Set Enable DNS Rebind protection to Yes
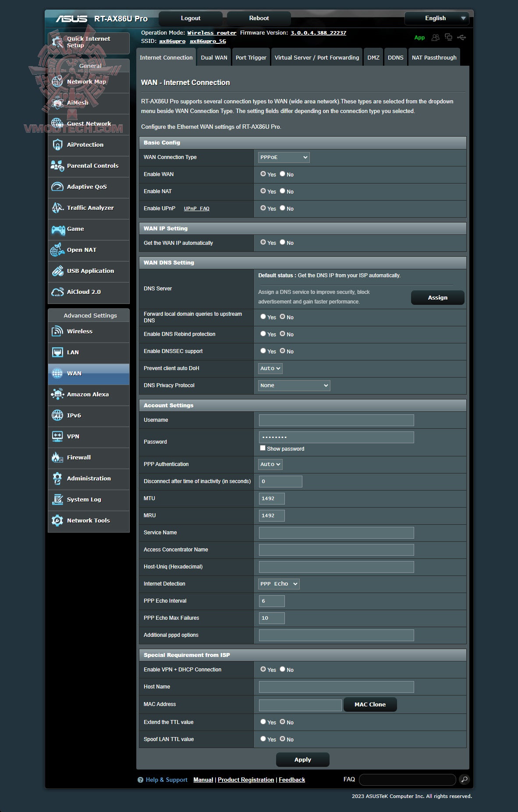This screenshot has width=518, height=812. coord(263,334)
